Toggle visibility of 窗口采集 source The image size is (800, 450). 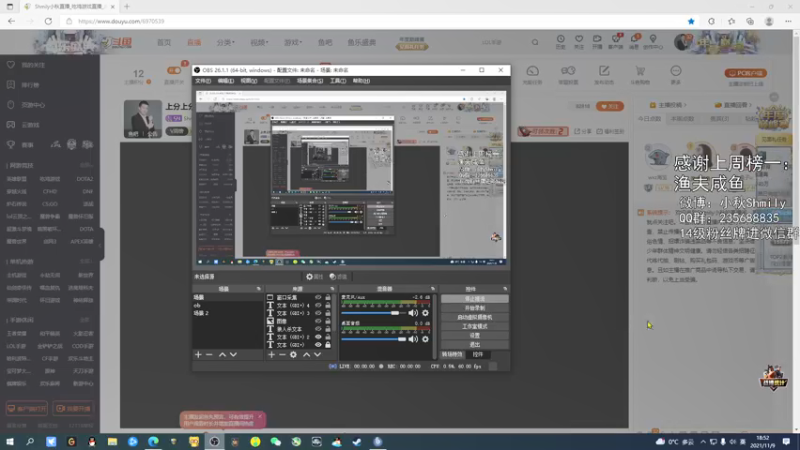[318, 297]
